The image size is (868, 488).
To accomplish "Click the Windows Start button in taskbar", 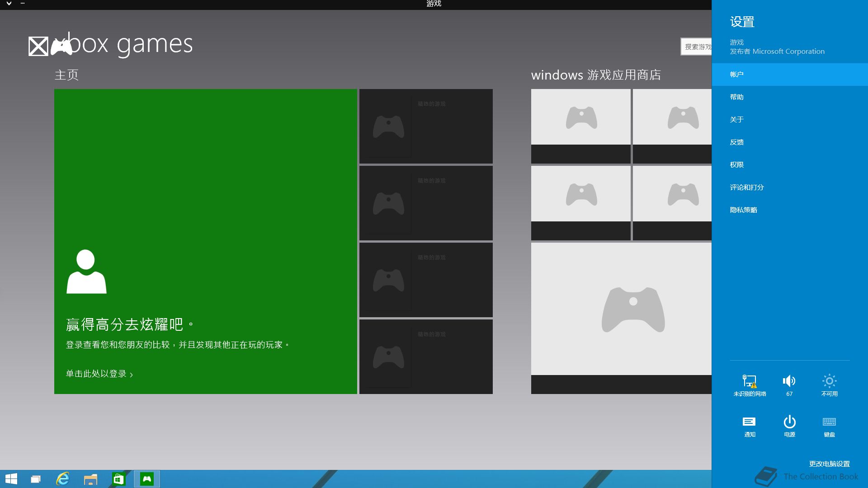I will tap(11, 479).
